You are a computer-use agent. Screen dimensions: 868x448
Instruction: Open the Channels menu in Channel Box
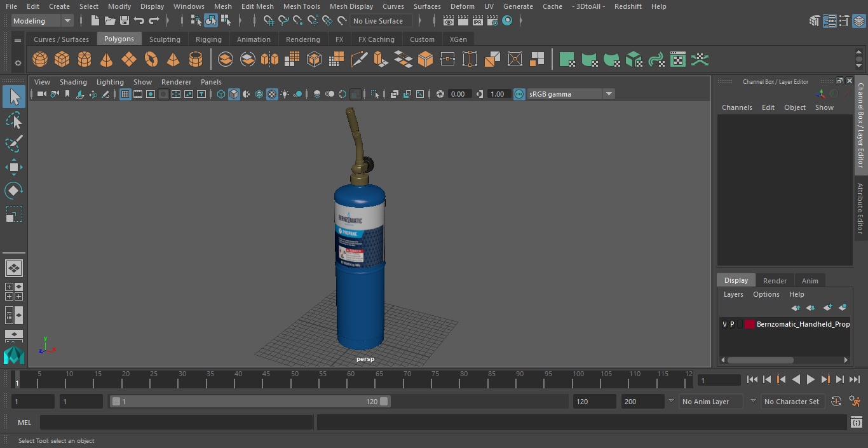[x=736, y=107]
